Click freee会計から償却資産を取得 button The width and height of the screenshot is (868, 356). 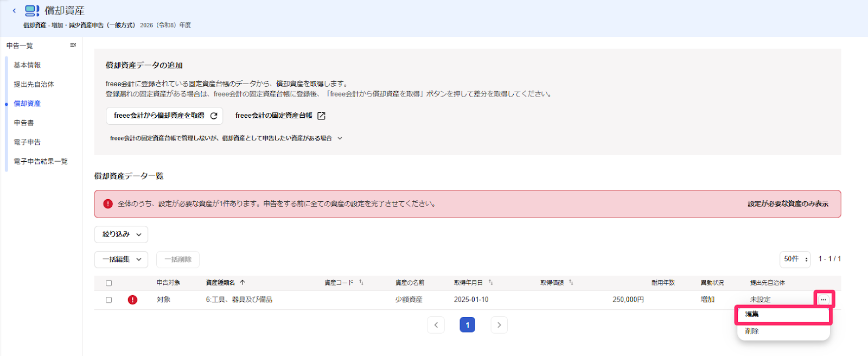coord(164,116)
